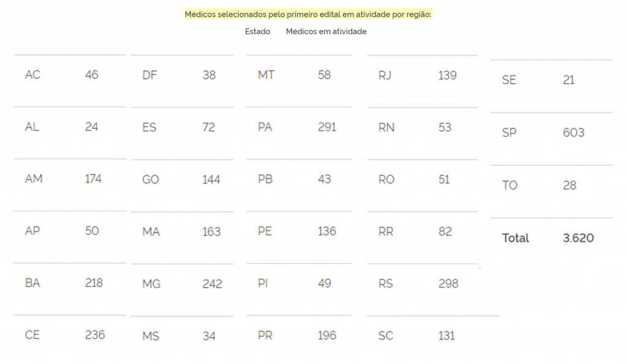Select the AC state cell
627x364 pixels.
pos(32,75)
